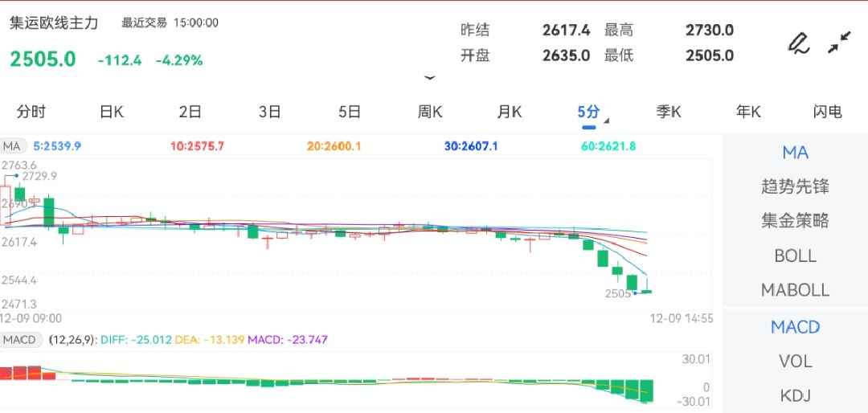Screen dimensions: 868x413
Task: Click the MA indicator label badge
Action: click(13, 146)
